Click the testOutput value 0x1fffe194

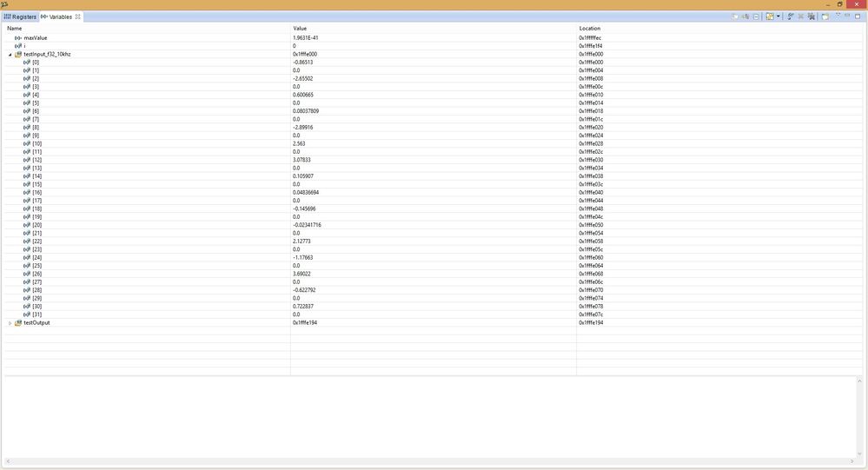(x=305, y=322)
